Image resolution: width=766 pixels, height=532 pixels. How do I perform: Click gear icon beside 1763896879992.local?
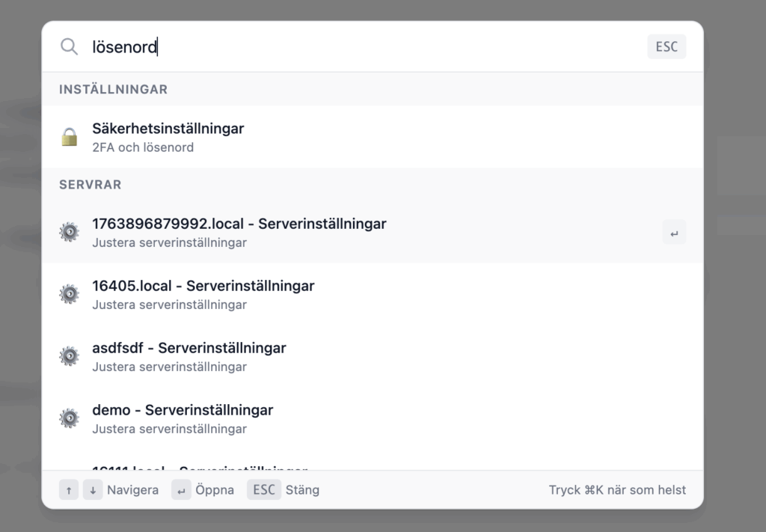(x=70, y=232)
